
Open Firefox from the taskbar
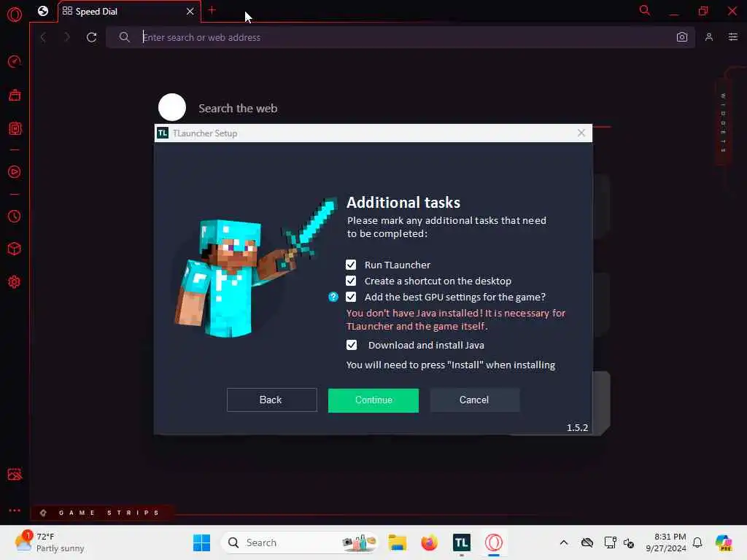[429, 542]
